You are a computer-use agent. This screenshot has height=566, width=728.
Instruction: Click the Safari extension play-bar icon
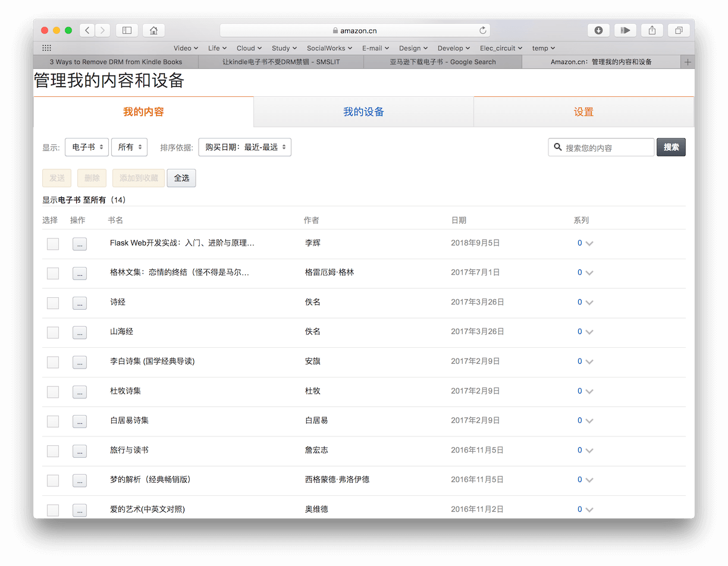click(625, 30)
